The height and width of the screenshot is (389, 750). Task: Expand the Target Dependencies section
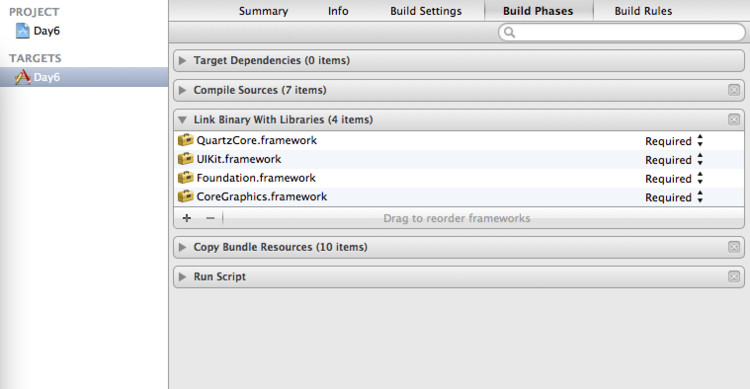(x=182, y=60)
